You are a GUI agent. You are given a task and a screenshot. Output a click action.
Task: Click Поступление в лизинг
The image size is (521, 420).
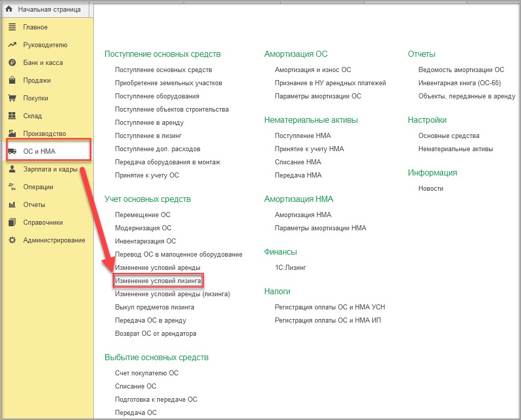[148, 135]
